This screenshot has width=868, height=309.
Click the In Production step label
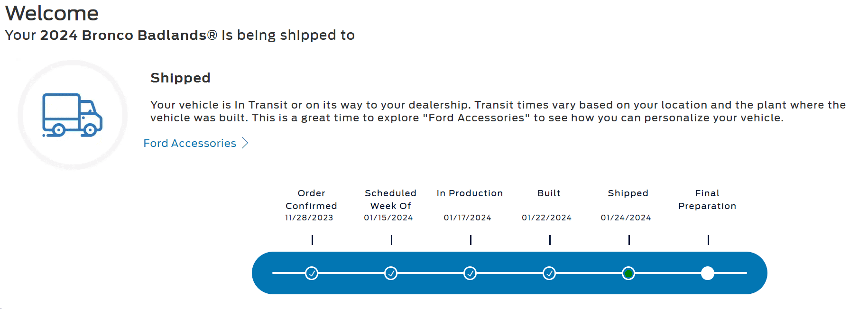tap(470, 193)
